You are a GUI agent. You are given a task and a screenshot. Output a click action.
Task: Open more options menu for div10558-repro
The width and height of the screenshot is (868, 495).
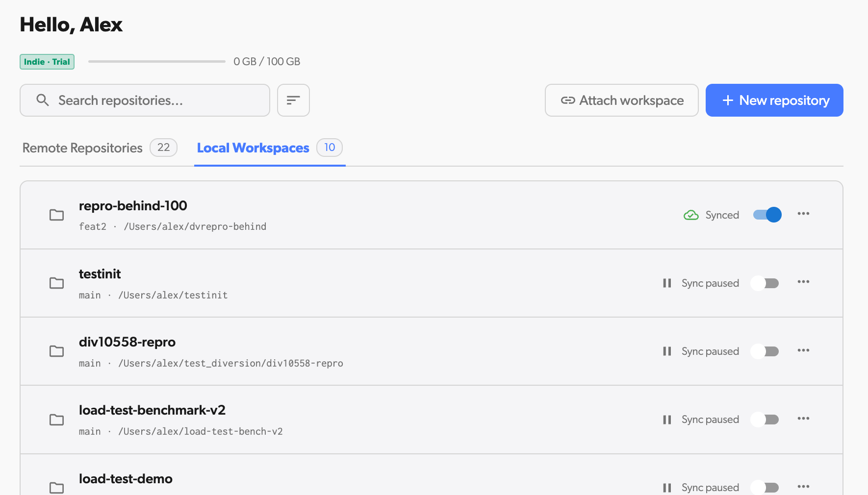803,350
